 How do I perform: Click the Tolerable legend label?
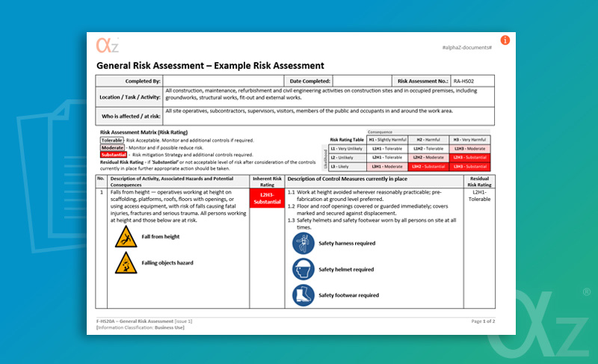coord(112,141)
